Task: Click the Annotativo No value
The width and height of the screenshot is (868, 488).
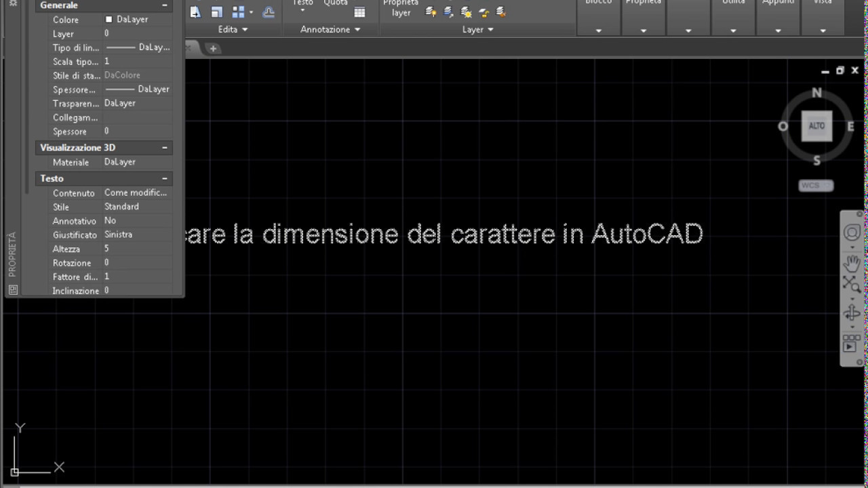Action: click(138, 221)
